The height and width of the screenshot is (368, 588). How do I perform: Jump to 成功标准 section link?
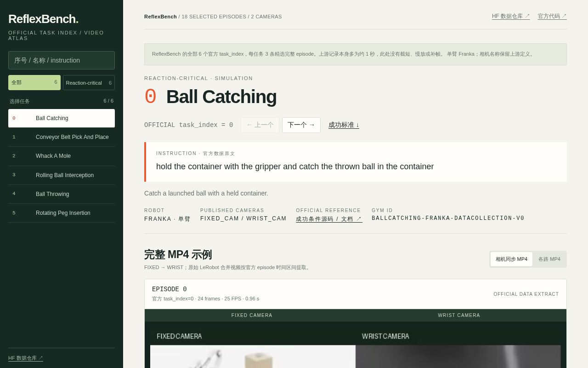click(x=344, y=125)
